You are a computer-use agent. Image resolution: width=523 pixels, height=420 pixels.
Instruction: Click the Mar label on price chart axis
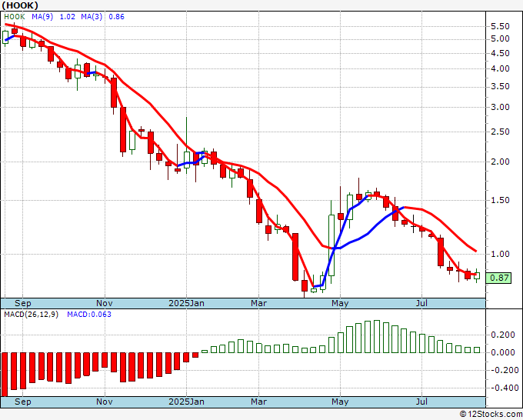(x=259, y=303)
